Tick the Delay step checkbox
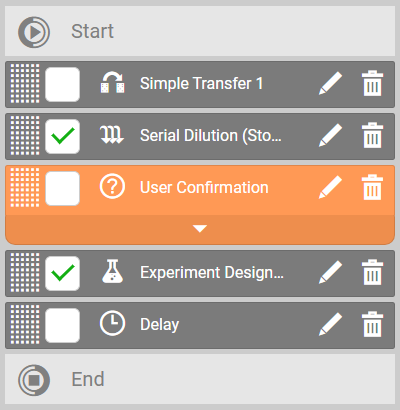Screen dimensions: 400x410 62,325
